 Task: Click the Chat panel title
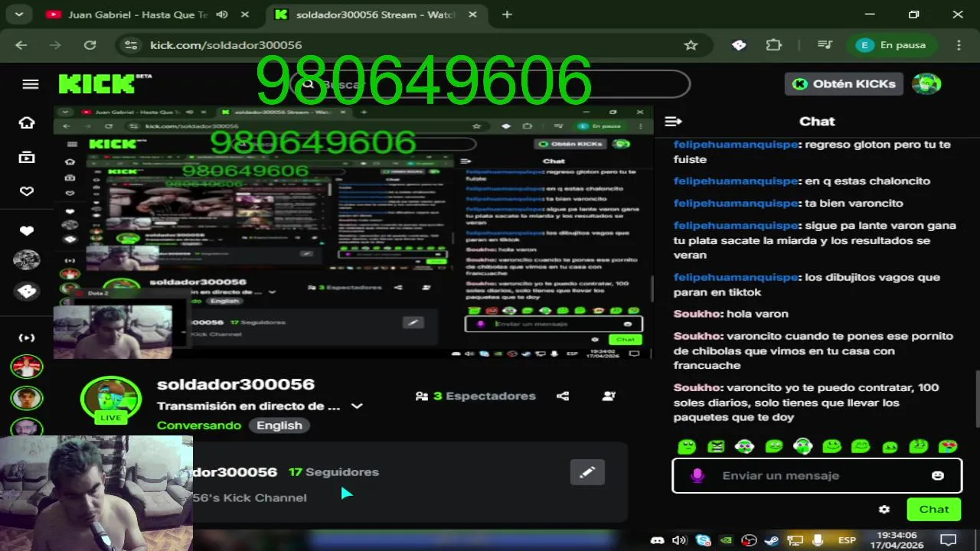pos(817,121)
